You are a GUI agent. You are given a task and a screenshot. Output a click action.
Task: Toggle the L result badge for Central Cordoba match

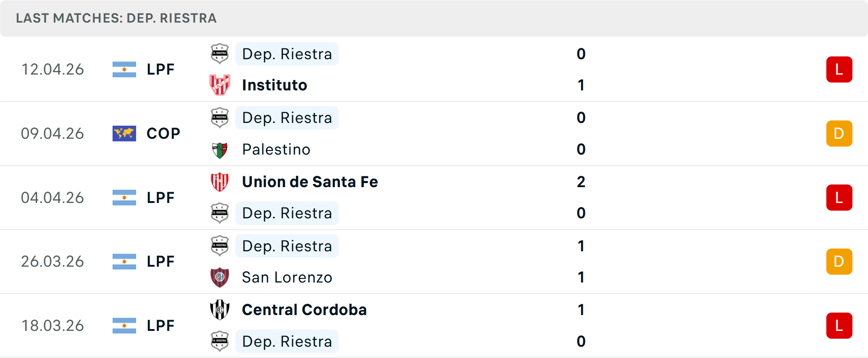click(839, 325)
